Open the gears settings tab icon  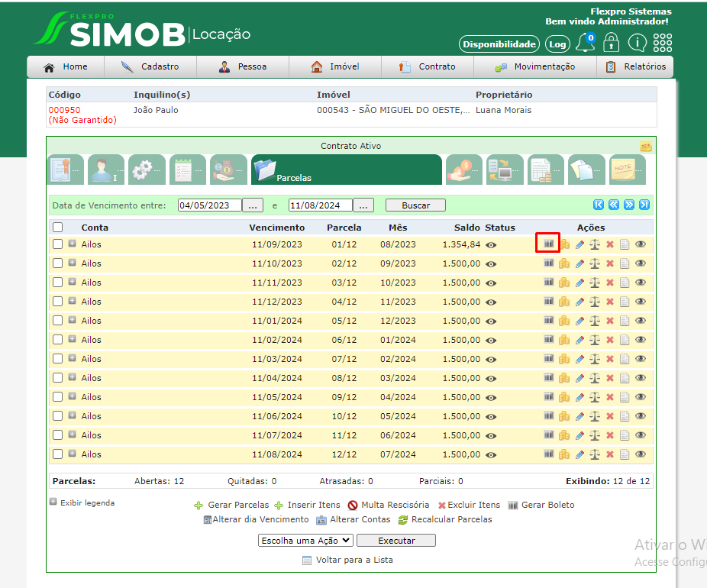(147, 170)
